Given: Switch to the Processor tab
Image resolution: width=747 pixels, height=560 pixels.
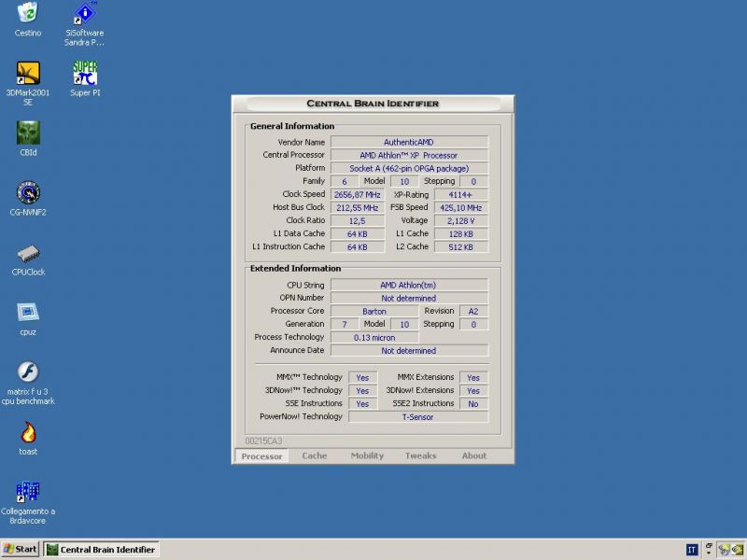Looking at the screenshot, I should coord(261,455).
